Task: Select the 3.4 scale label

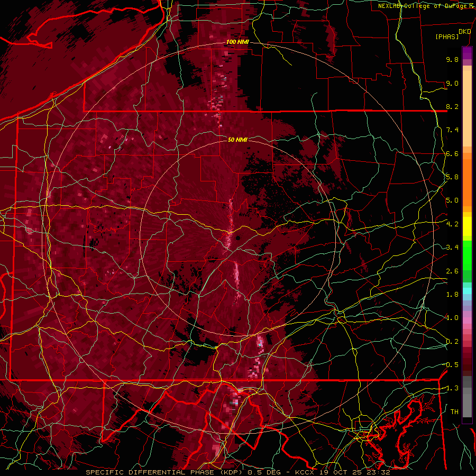Action: (452, 248)
